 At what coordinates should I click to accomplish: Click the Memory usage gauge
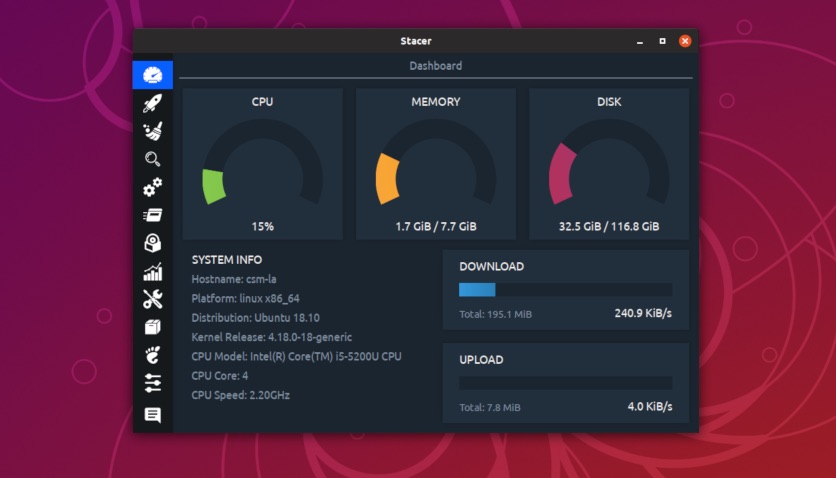436,163
